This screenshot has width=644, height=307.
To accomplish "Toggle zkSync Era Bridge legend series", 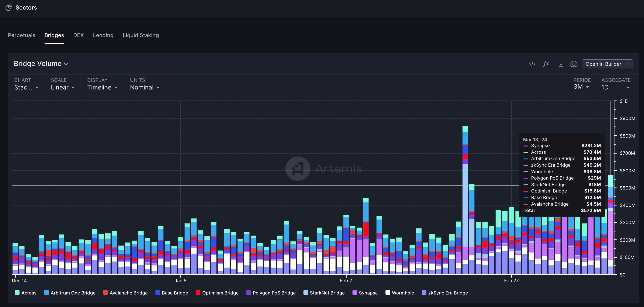I will [445, 293].
